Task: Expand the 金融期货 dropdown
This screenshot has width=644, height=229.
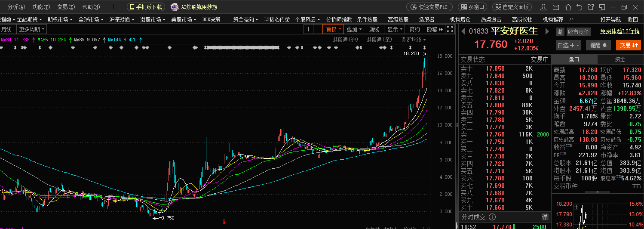Action: [29, 19]
